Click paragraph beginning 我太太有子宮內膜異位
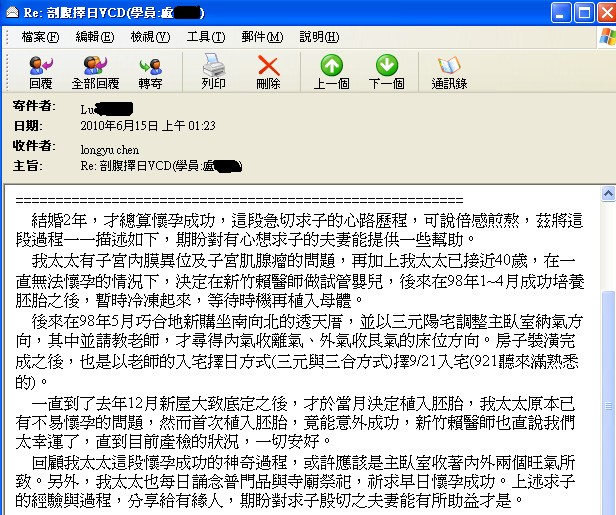Image resolution: width=616 pixels, height=515 pixels. 300,280
